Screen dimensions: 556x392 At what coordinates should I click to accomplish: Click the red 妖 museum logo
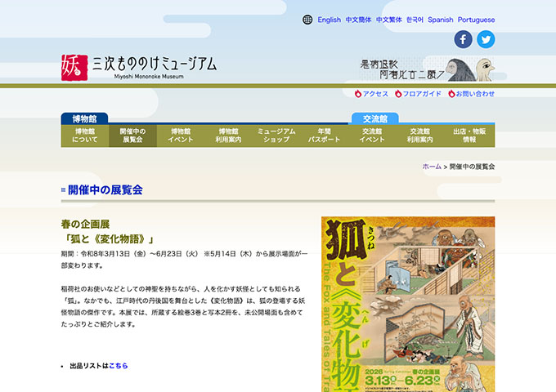(x=74, y=67)
